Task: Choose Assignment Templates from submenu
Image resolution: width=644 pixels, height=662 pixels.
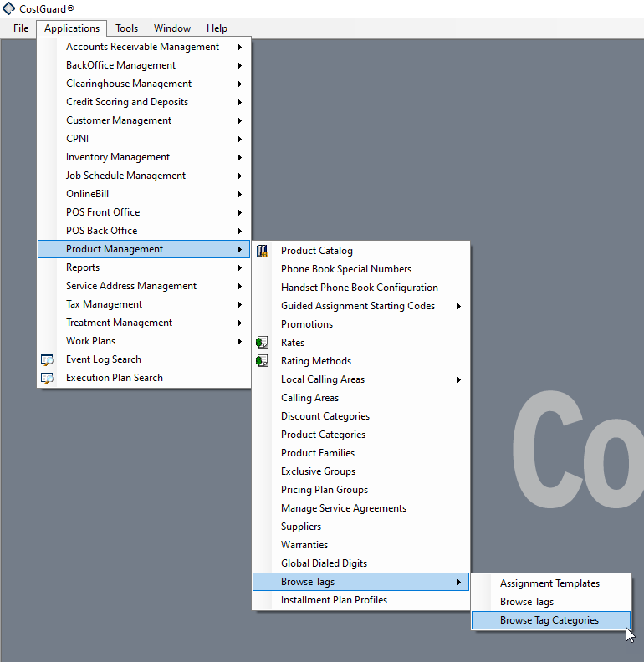Action: point(549,583)
